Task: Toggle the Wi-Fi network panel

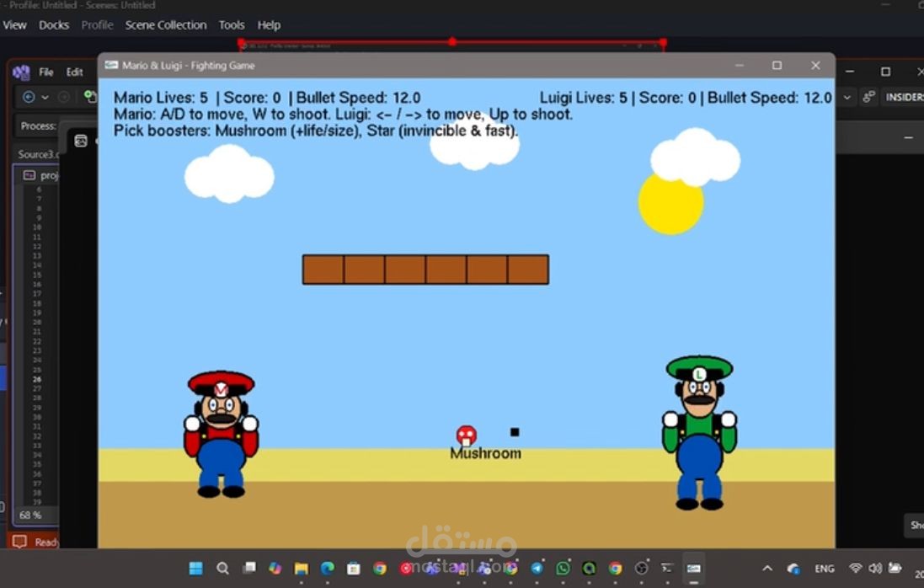Action: [854, 568]
